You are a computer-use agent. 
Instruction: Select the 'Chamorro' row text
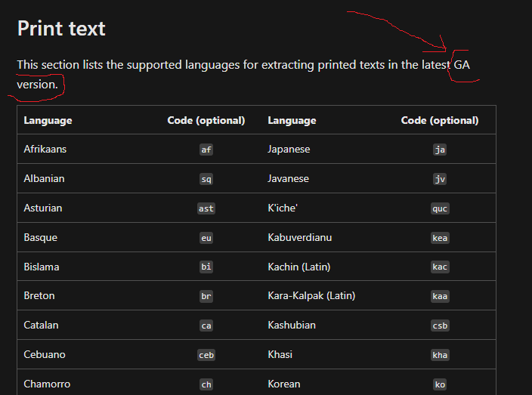click(47, 384)
